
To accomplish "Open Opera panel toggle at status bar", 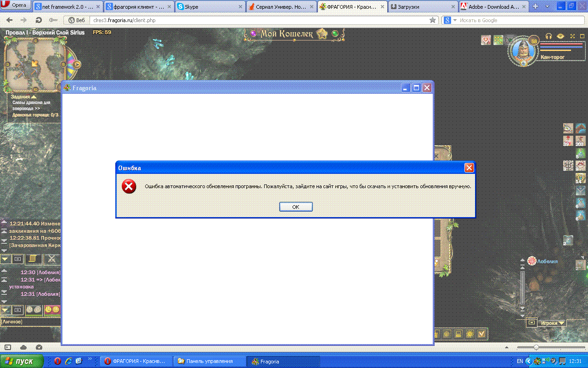I will pyautogui.click(x=7, y=347).
